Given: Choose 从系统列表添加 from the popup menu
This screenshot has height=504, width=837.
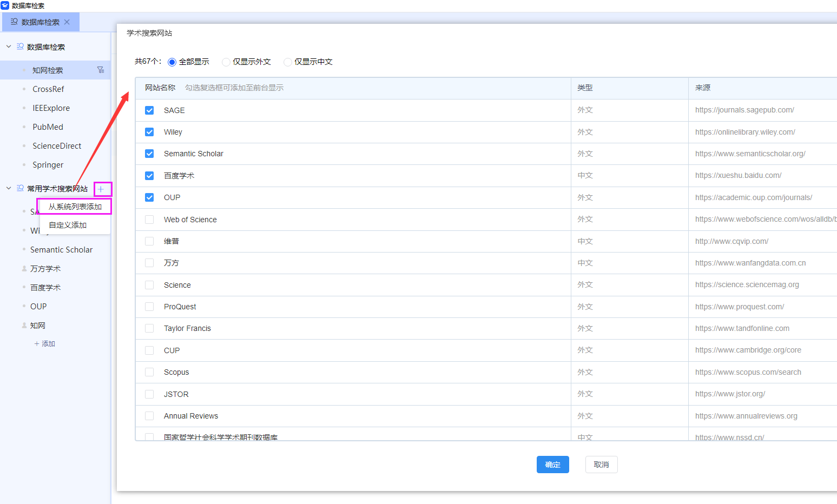Looking at the screenshot, I should (x=75, y=207).
